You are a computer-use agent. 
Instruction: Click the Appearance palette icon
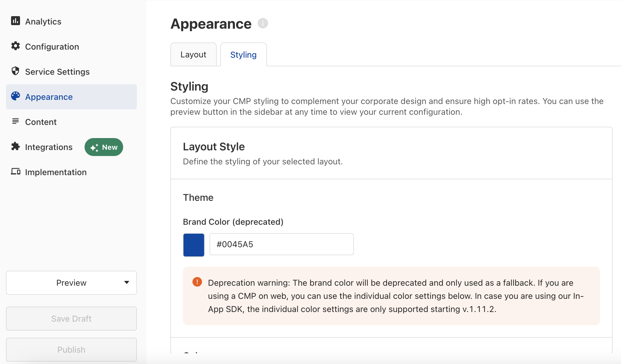point(16,97)
